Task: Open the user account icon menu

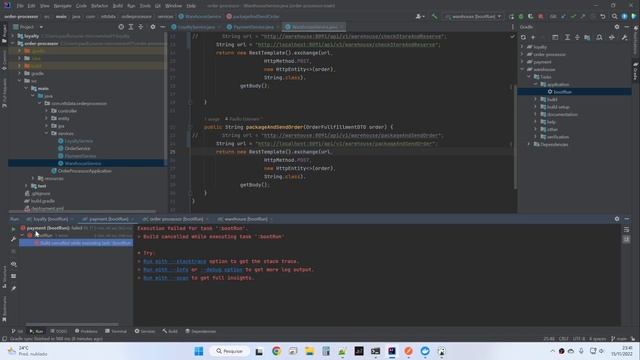Action: [x=420, y=17]
